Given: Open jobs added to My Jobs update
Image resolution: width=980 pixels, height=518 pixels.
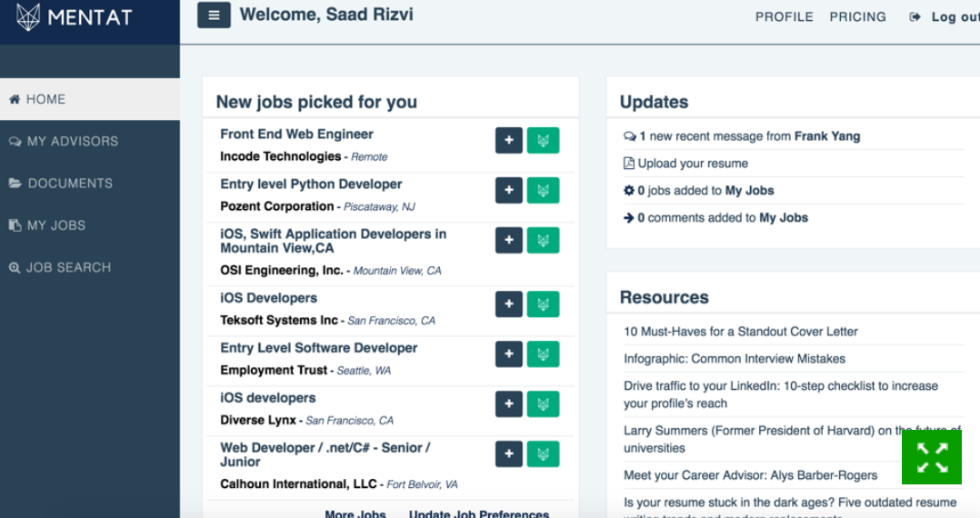Looking at the screenshot, I should click(705, 191).
